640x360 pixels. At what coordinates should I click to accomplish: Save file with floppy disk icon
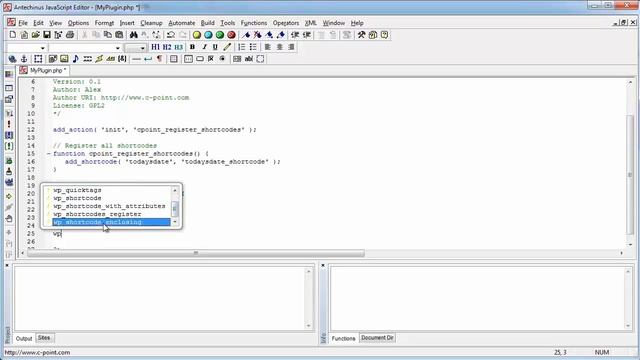[x=47, y=35]
